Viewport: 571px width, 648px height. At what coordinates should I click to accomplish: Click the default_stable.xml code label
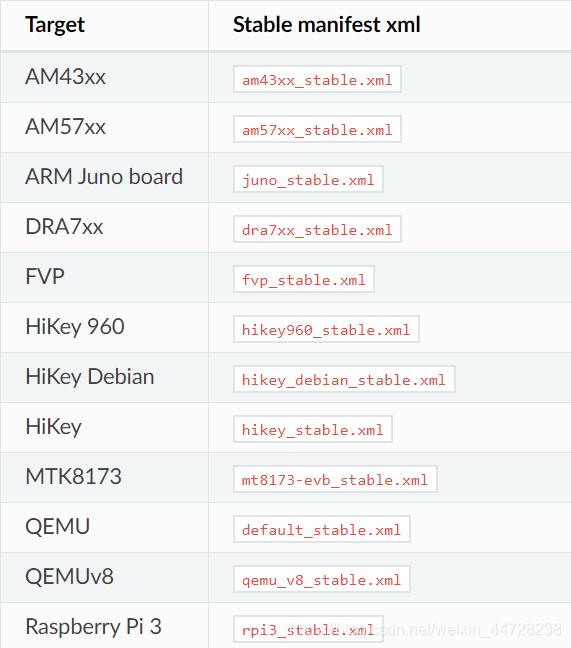click(322, 529)
